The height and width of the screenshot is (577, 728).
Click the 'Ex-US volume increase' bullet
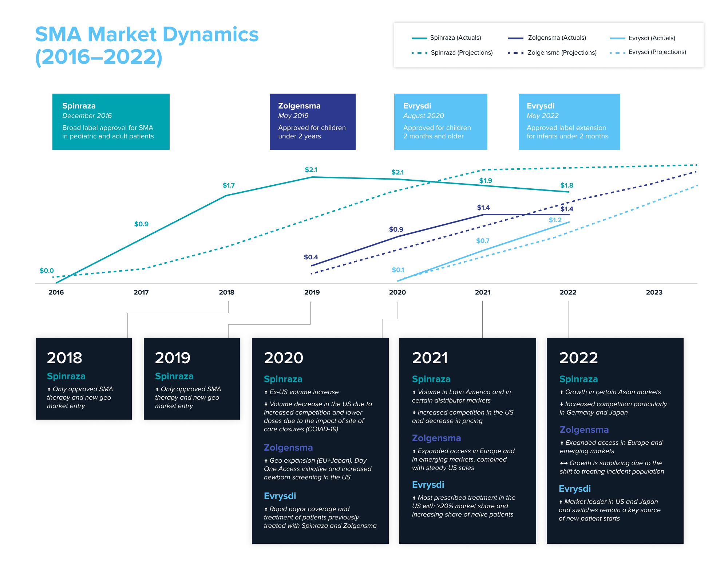[x=301, y=392]
